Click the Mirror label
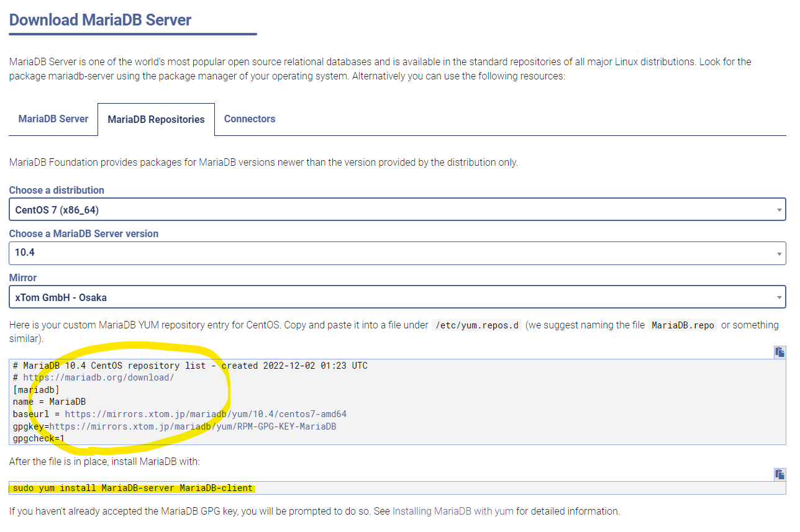The image size is (800, 532). coord(23,277)
